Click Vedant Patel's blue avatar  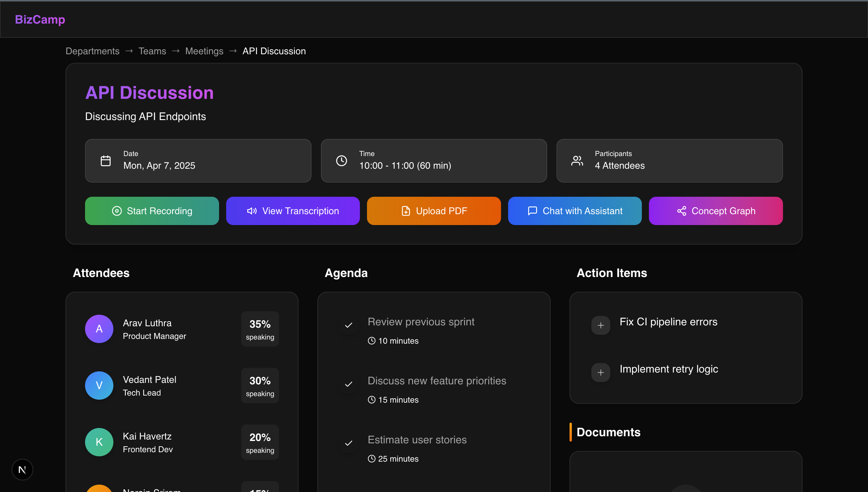(99, 385)
